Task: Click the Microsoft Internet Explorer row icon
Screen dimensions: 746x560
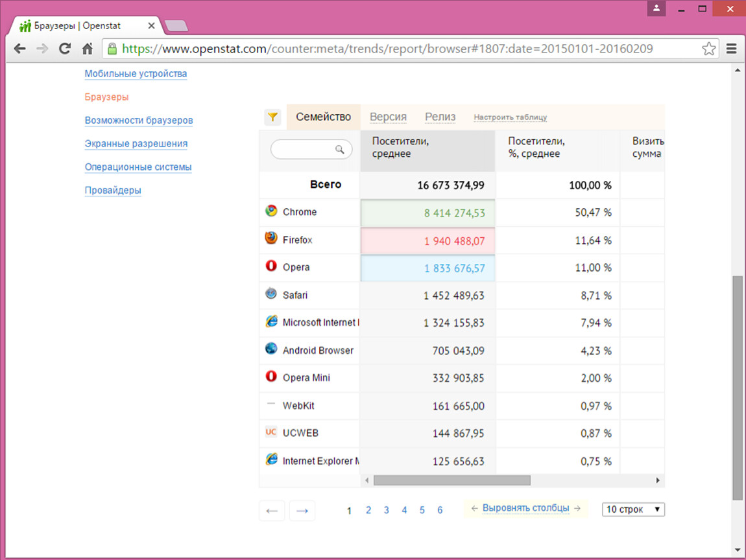Action: tap(271, 321)
